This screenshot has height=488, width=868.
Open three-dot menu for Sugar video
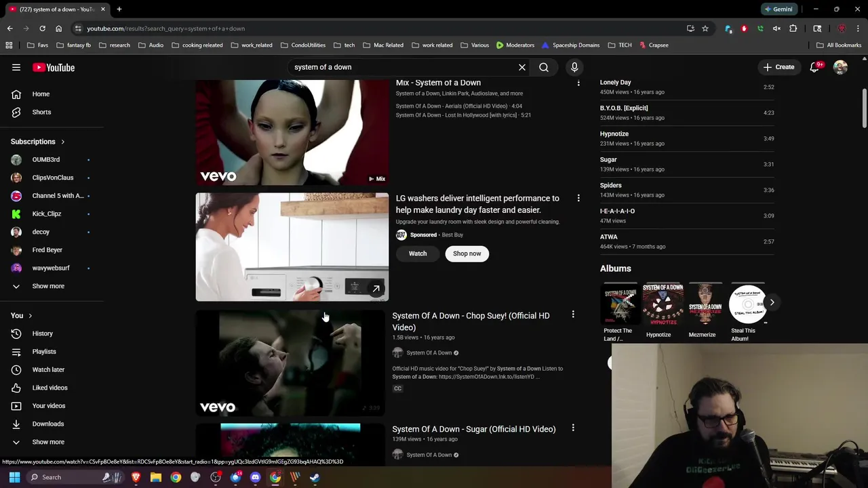[x=573, y=428]
